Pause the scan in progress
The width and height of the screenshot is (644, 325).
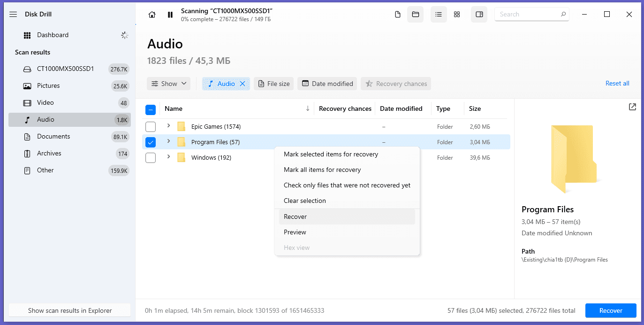click(x=170, y=15)
